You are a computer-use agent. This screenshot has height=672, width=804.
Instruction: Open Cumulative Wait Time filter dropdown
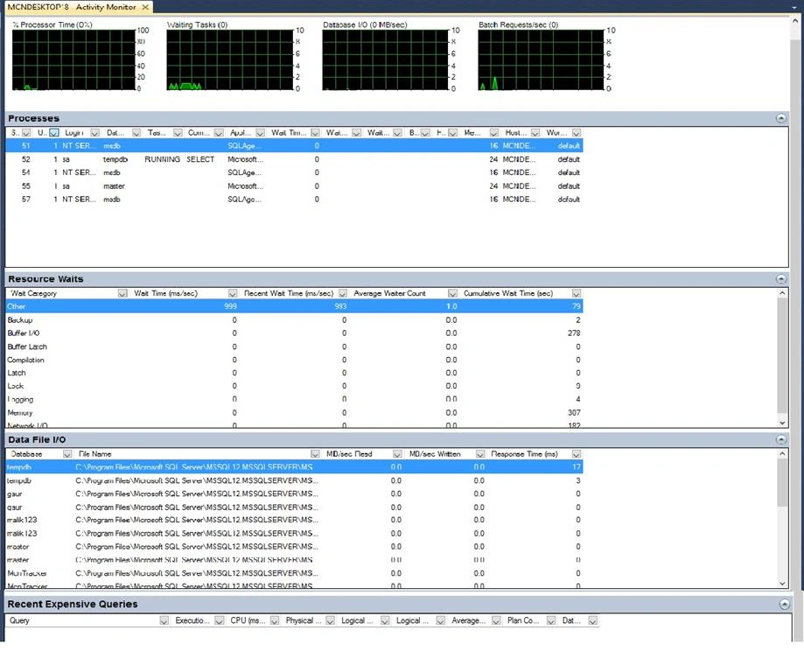click(x=577, y=293)
